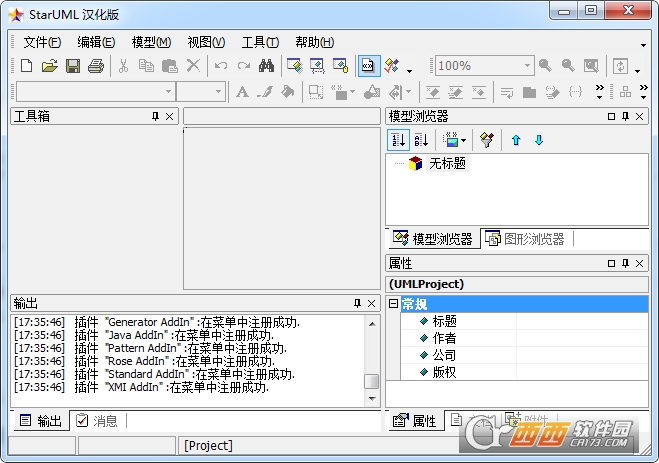
Task: Select the 输出 tab
Action: click(41, 421)
